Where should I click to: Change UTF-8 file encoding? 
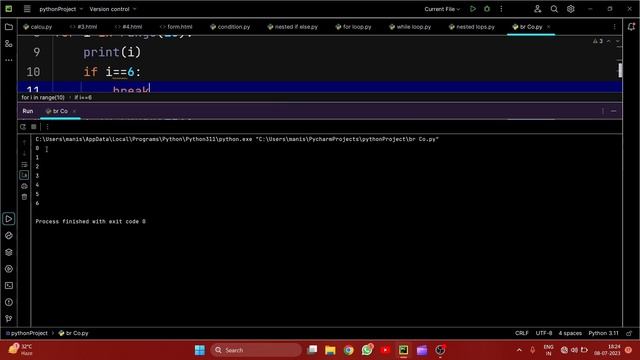[x=544, y=333]
